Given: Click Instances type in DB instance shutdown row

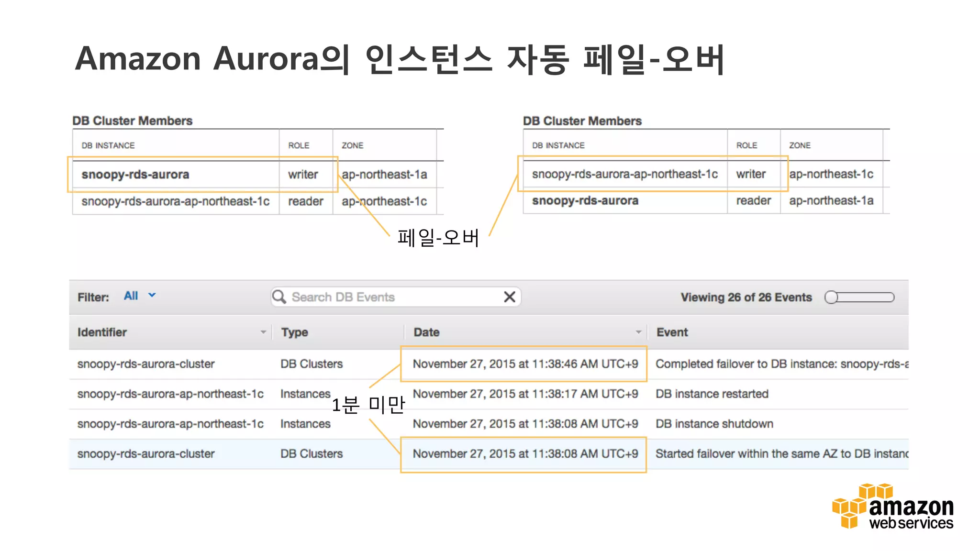Looking at the screenshot, I should point(305,424).
